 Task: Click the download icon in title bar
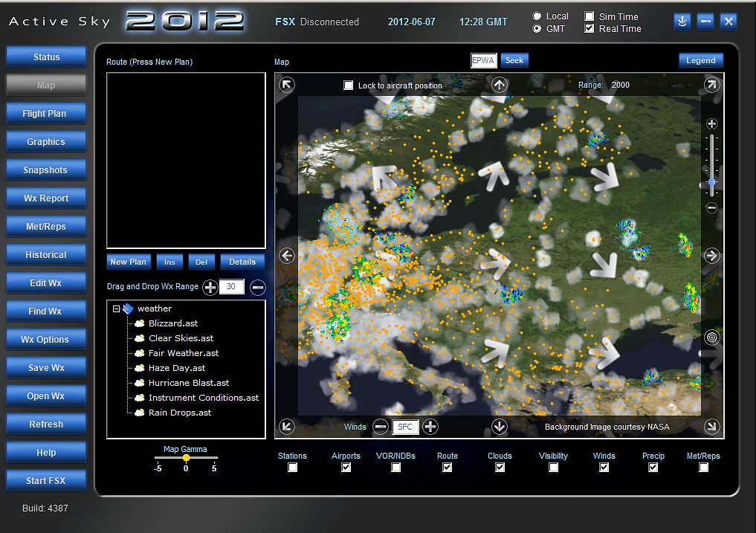tap(682, 22)
